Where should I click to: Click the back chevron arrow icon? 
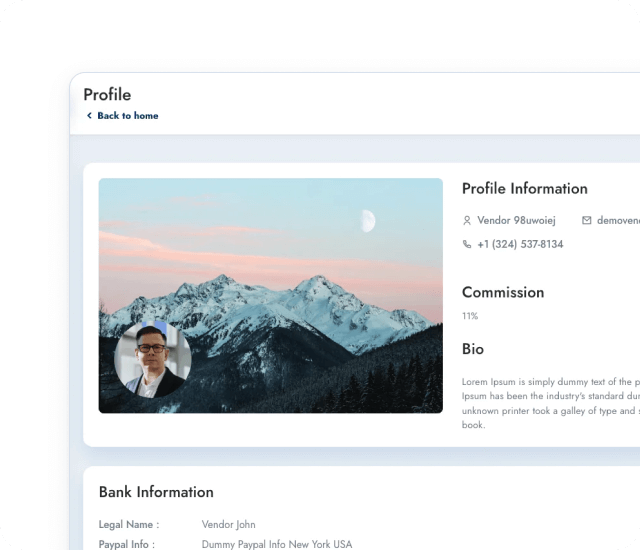(x=89, y=115)
